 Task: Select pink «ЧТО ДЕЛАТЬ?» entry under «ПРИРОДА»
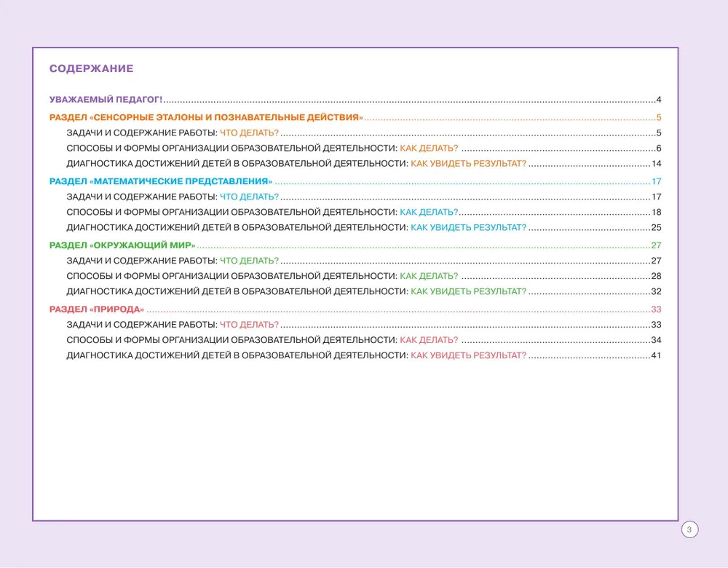click(x=249, y=325)
